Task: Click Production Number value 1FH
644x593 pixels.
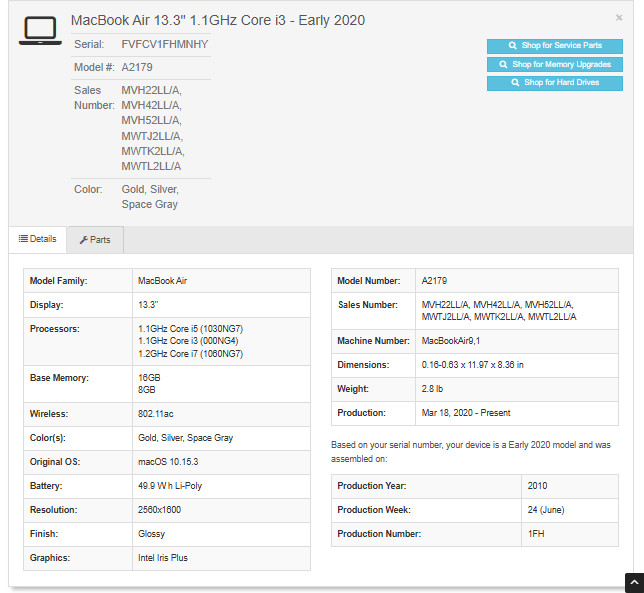Action: pyautogui.click(x=536, y=534)
